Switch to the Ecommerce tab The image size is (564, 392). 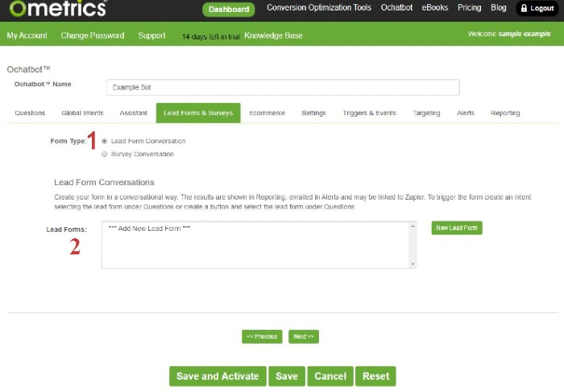[267, 113]
